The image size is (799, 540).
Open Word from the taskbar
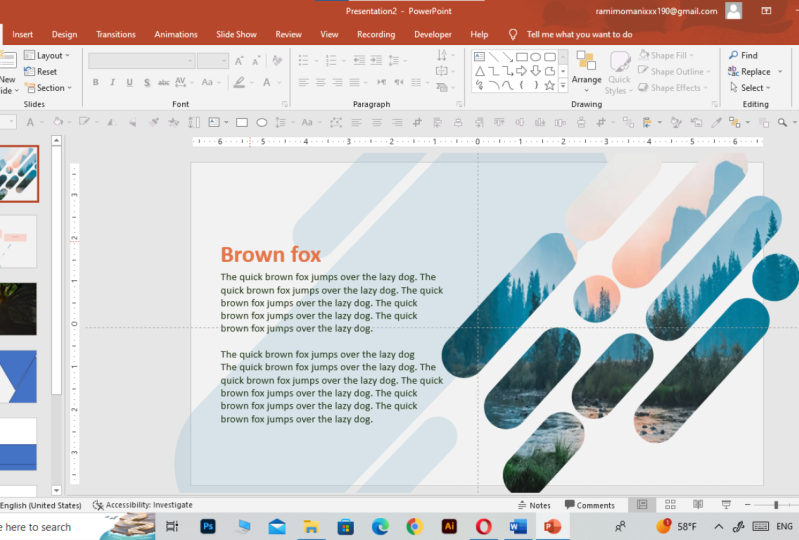click(518, 526)
